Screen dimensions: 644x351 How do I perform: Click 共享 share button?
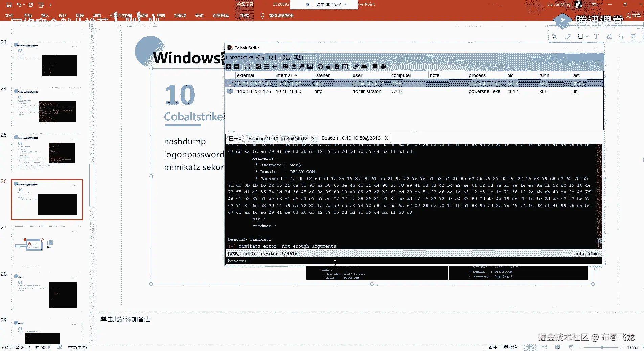coord(634,16)
